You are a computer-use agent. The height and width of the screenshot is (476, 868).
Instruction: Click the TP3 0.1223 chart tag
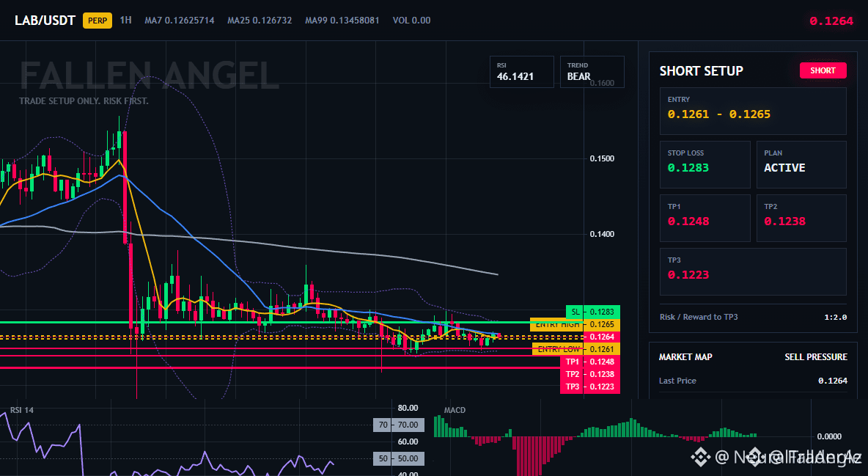[590, 387]
